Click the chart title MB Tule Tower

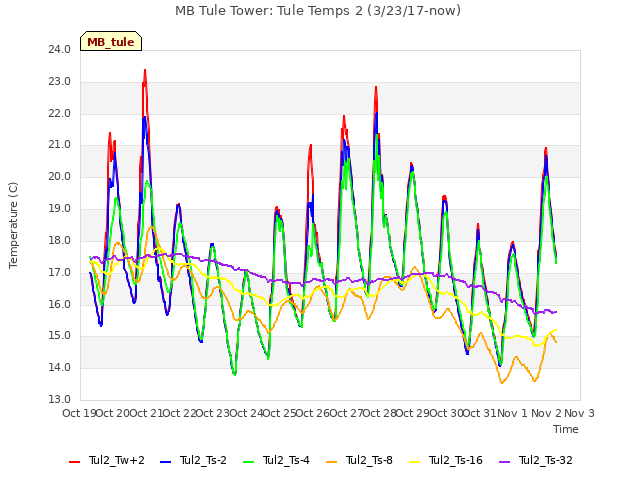click(318, 11)
